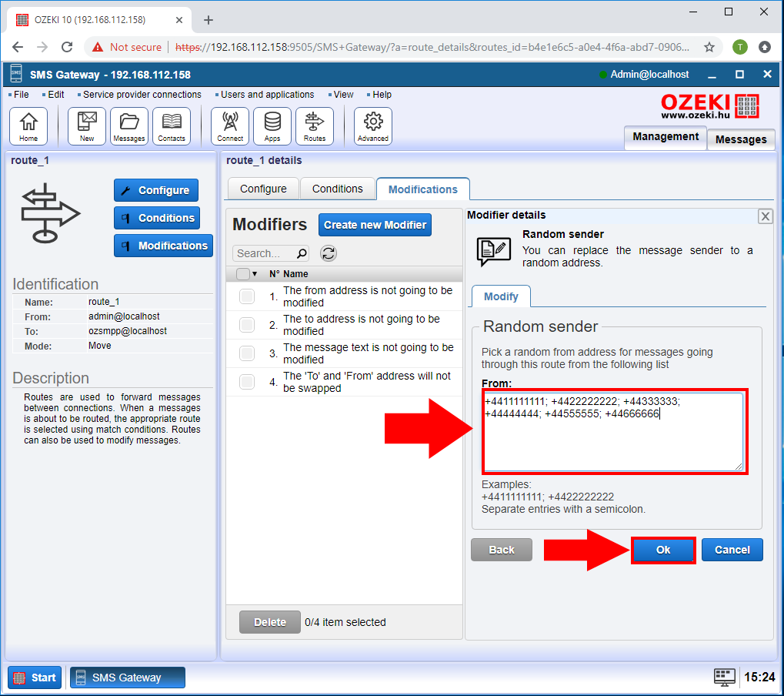The width and height of the screenshot is (784, 696).
Task: Click the magnifier icon in the modifier search
Action: pyautogui.click(x=302, y=253)
